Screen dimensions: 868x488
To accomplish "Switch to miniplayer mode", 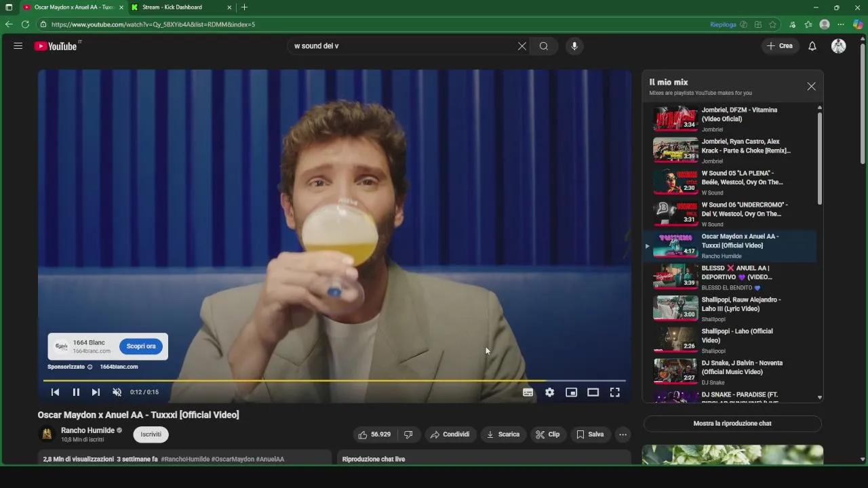I will pos(571,392).
